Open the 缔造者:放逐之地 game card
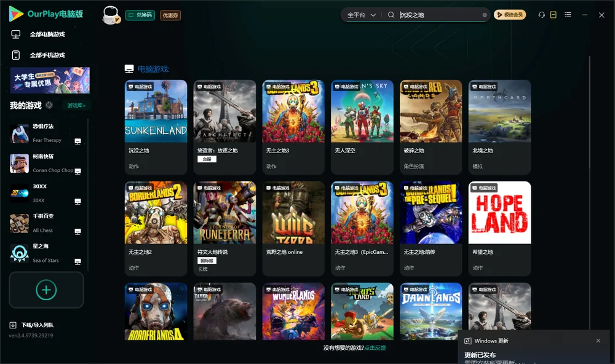Screen dimensions: 615x364 point(224,127)
